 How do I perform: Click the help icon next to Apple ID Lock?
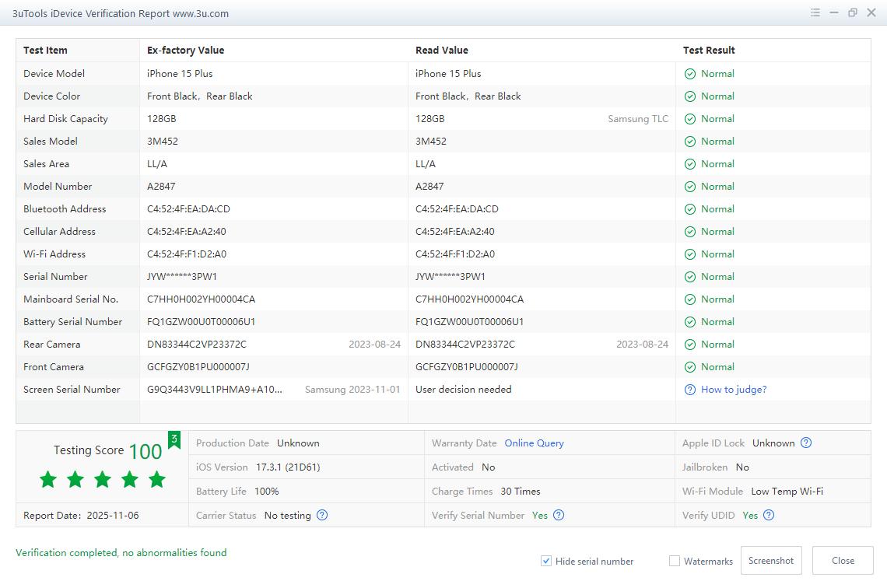806,443
